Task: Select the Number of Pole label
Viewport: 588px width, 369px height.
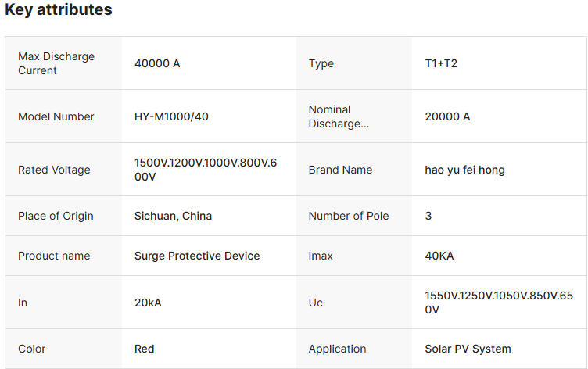Action: point(349,216)
